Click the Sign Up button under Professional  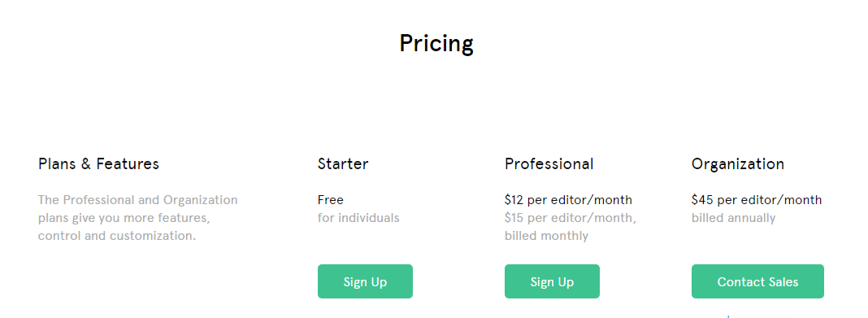click(x=552, y=281)
